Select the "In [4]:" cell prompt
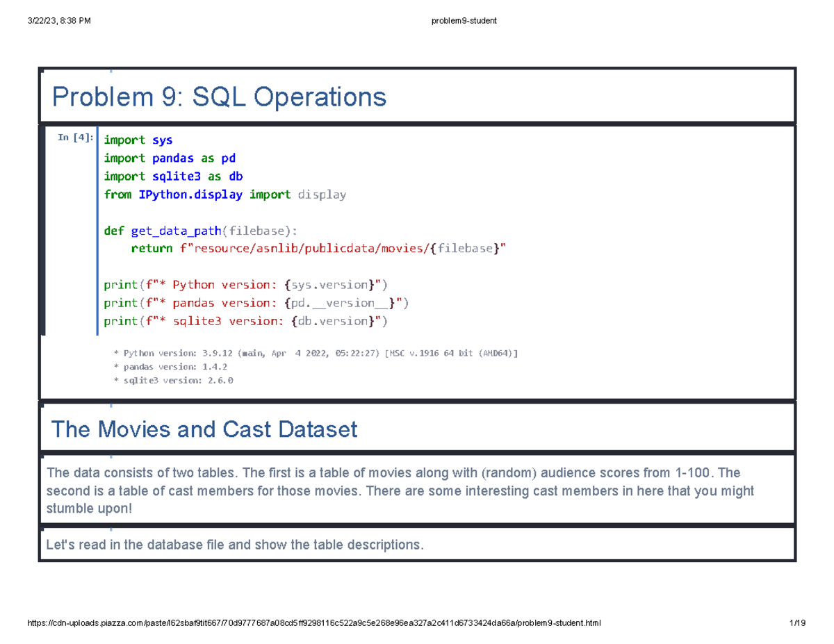 pos(75,138)
